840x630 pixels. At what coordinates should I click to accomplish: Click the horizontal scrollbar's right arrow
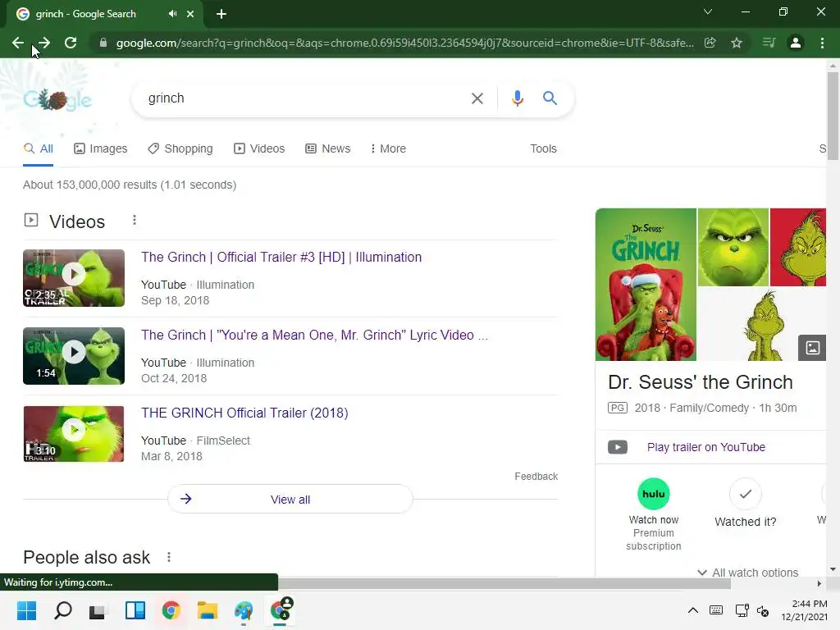pyautogui.click(x=819, y=583)
